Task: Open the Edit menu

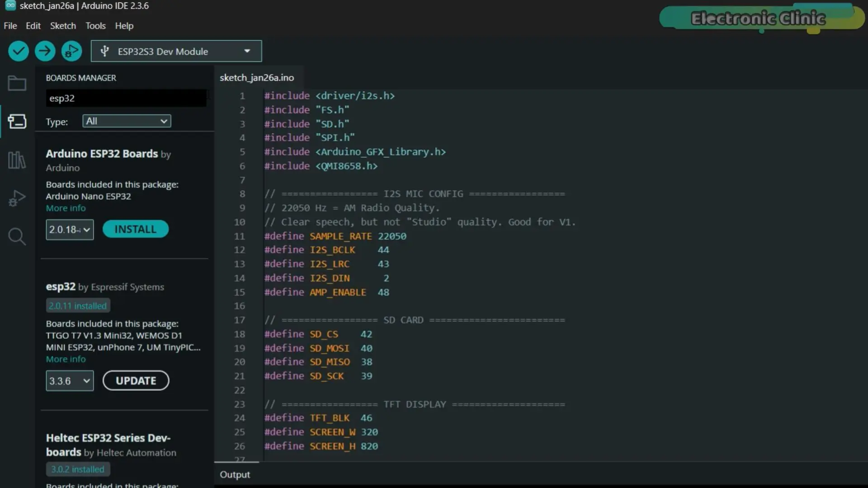Action: click(x=33, y=26)
